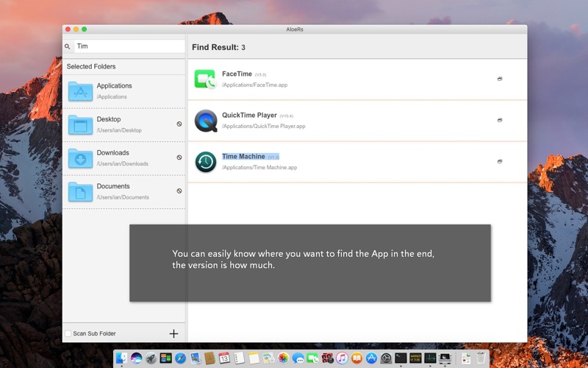588x368 pixels.
Task: Click the highlighted "Time Machine" result name
Action: (x=243, y=157)
